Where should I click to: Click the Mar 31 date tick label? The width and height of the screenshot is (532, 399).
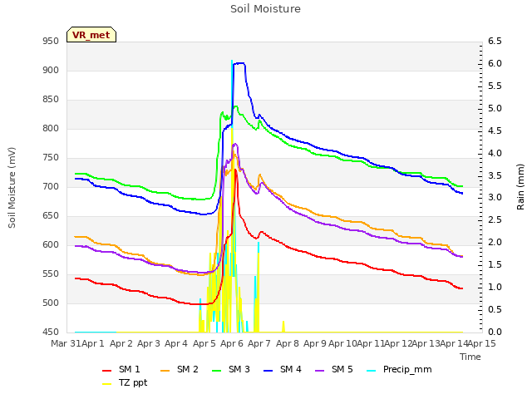(x=66, y=343)
